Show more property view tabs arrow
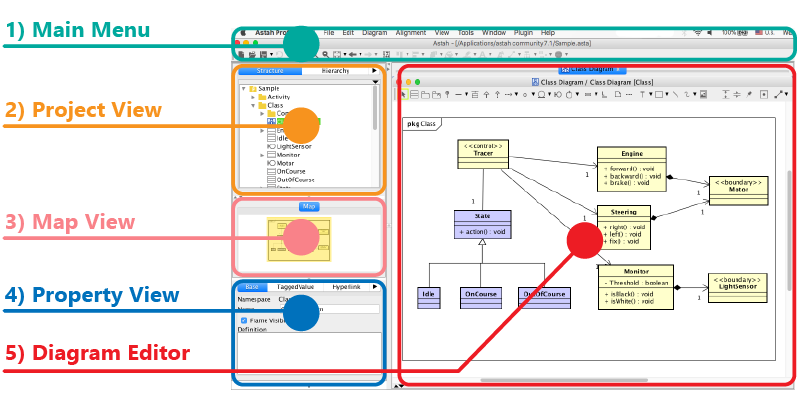This screenshot has height=404, width=800. click(375, 287)
